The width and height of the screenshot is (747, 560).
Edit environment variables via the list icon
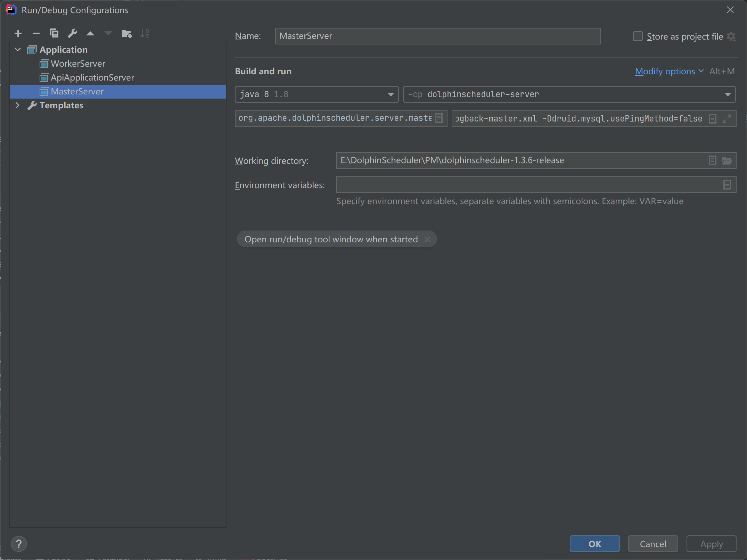pyautogui.click(x=727, y=185)
